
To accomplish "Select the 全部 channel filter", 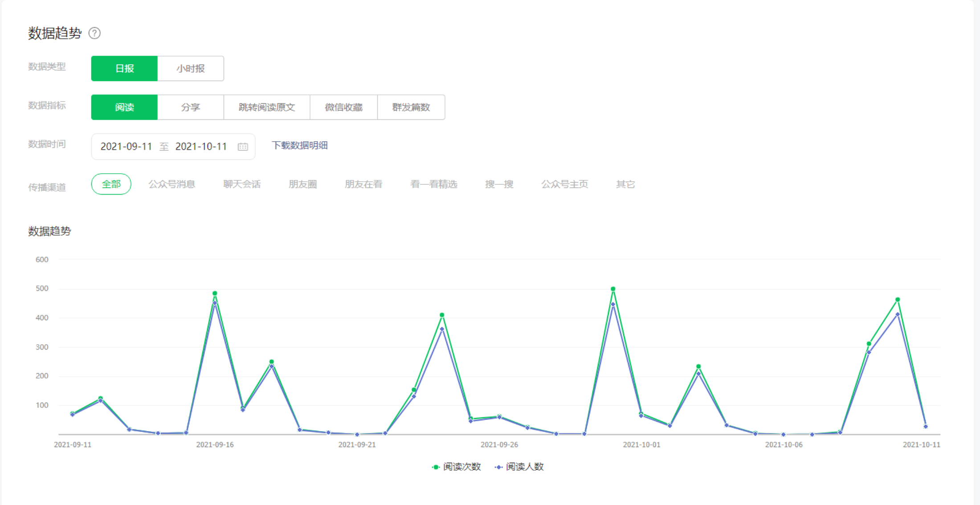I will pyautogui.click(x=111, y=184).
